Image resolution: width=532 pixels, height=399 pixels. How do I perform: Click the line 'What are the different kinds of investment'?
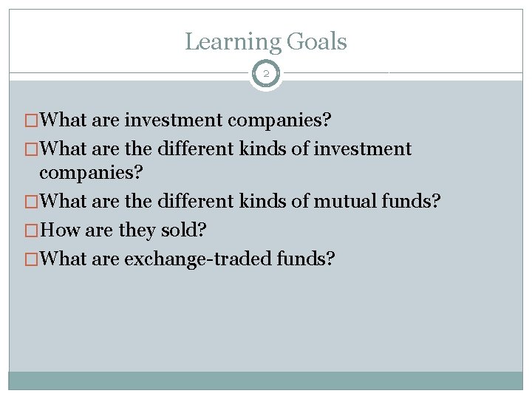pyautogui.click(x=225, y=149)
